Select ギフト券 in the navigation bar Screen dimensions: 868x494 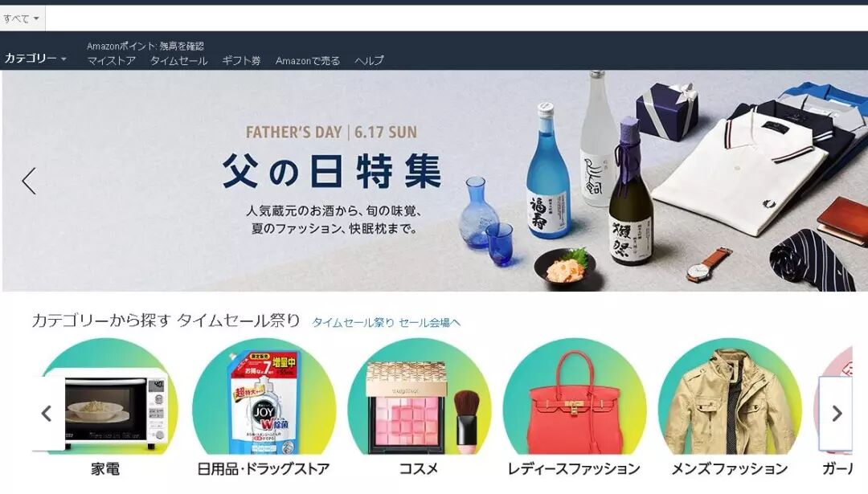[241, 61]
